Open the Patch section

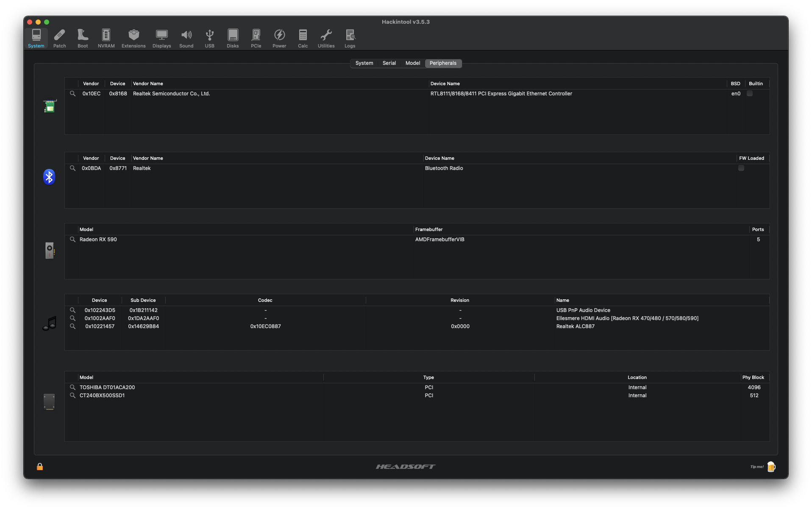point(59,38)
